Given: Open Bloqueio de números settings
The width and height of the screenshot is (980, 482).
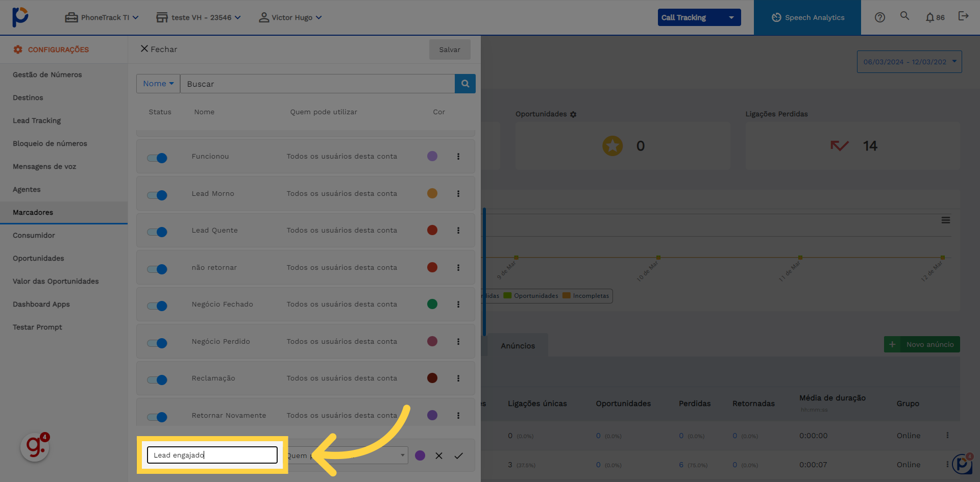Looking at the screenshot, I should point(50,143).
